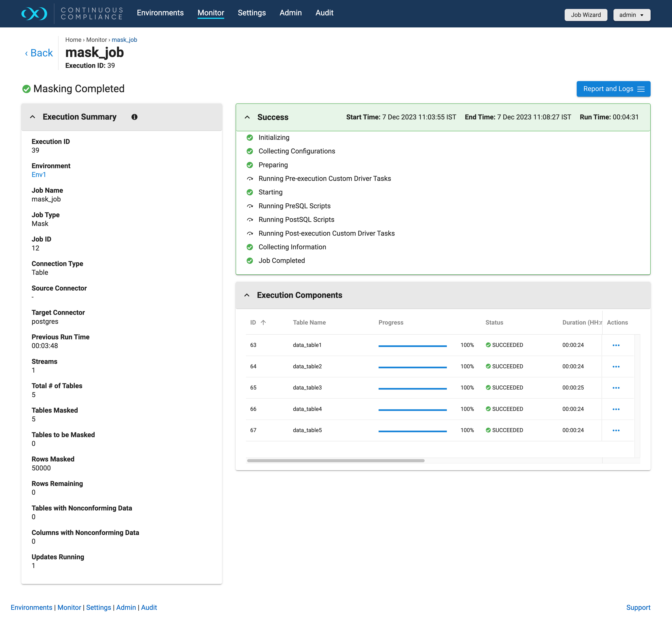
Task: Open the admin user dropdown
Action: [x=631, y=15]
